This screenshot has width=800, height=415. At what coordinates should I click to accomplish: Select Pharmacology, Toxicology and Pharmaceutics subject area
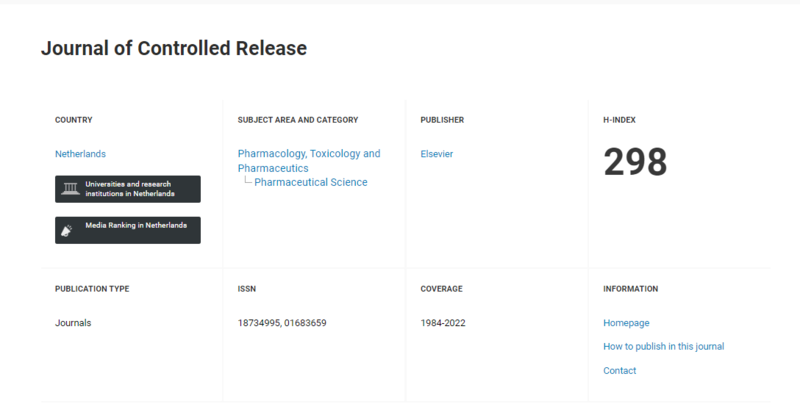[x=309, y=161]
